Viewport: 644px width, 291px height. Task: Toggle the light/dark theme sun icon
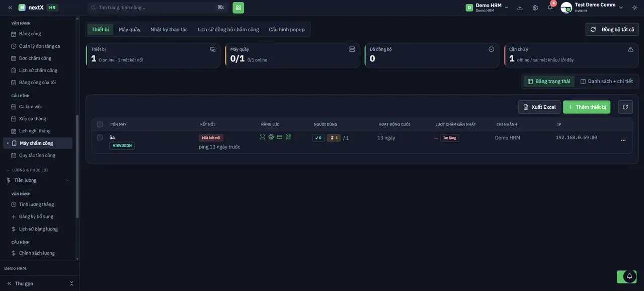click(x=634, y=8)
